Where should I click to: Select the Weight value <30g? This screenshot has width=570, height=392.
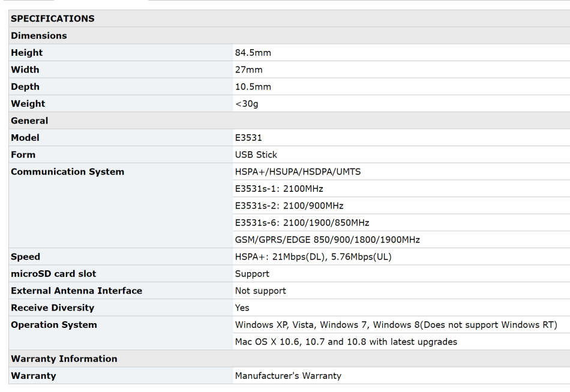[247, 104]
